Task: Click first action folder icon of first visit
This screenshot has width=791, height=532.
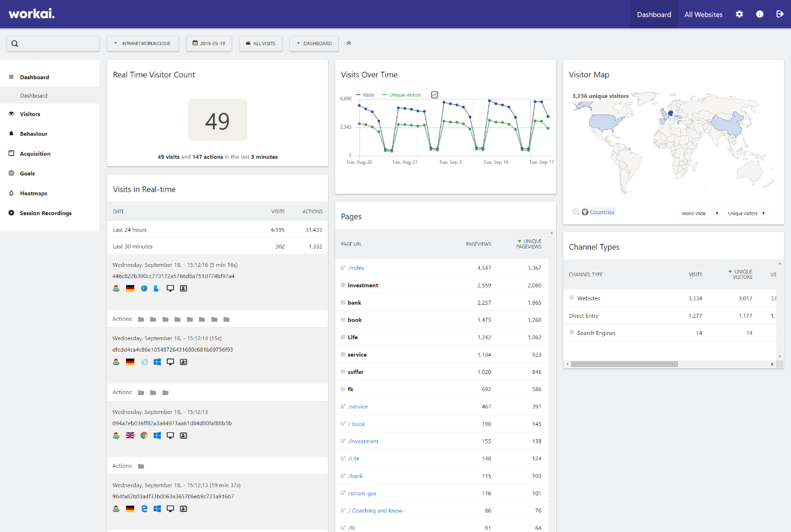Action: click(141, 320)
